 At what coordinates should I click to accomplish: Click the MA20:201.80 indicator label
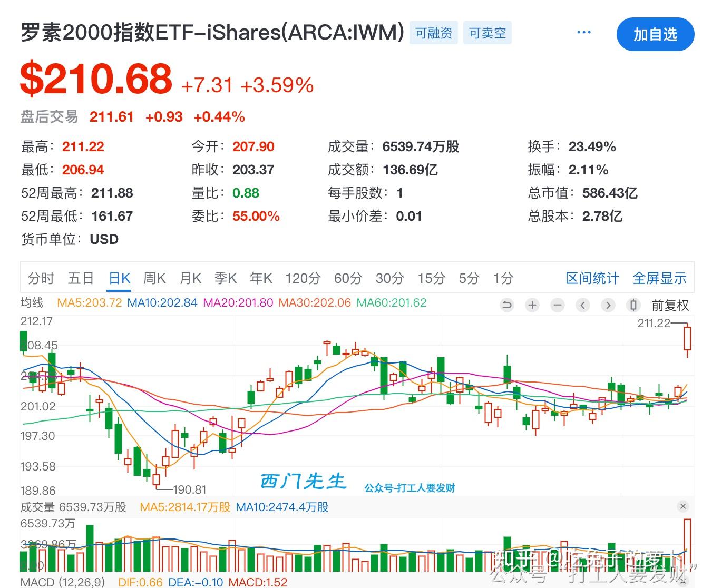click(238, 303)
